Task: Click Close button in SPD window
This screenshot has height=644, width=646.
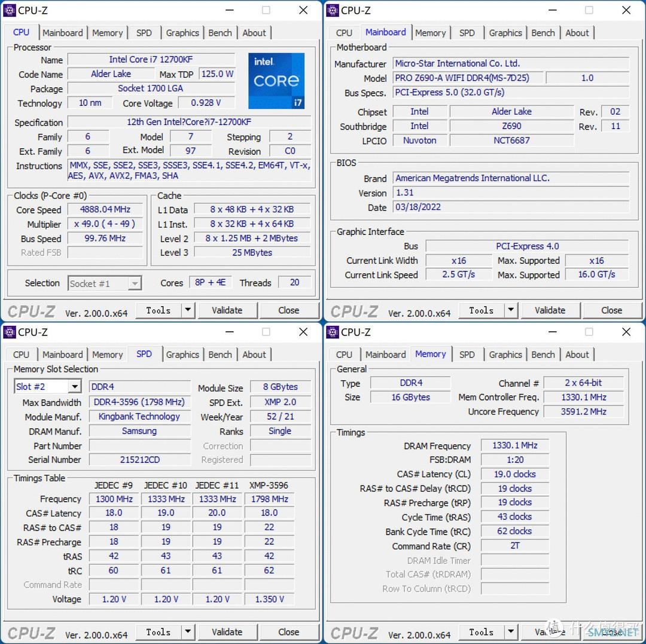Action: coord(289,631)
